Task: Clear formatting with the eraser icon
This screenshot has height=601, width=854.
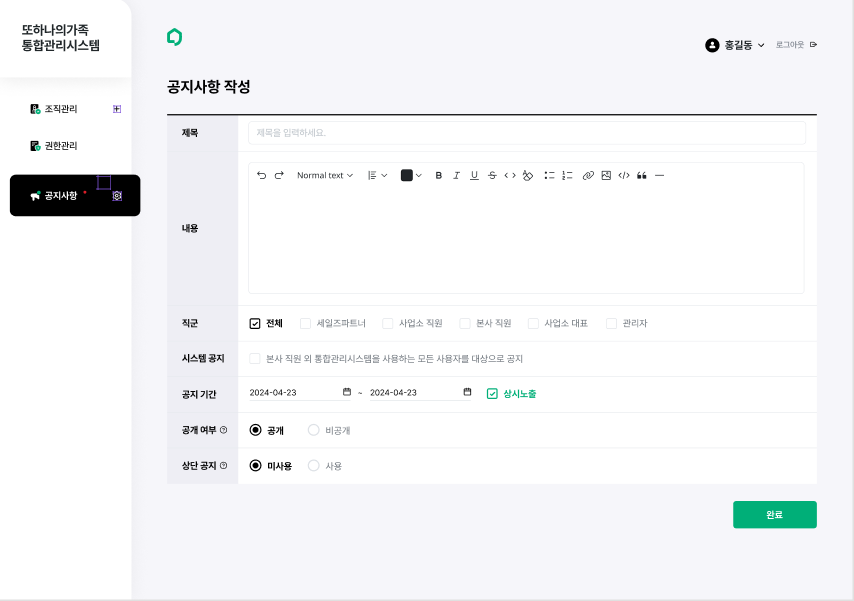Action: pos(528,175)
